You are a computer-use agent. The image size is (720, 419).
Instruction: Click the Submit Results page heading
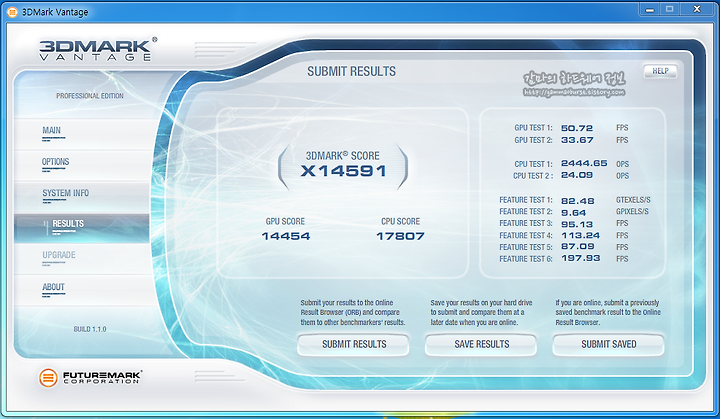(351, 72)
